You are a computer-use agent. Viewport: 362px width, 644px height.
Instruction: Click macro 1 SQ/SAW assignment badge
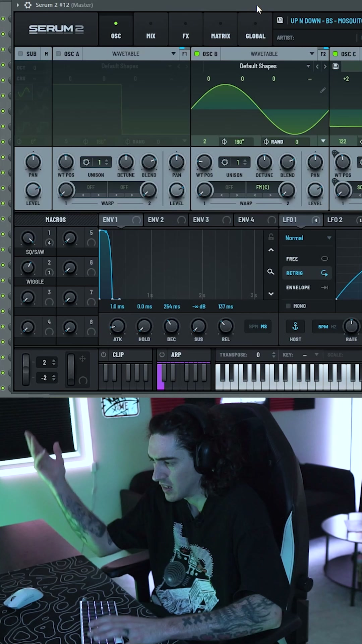(49, 243)
